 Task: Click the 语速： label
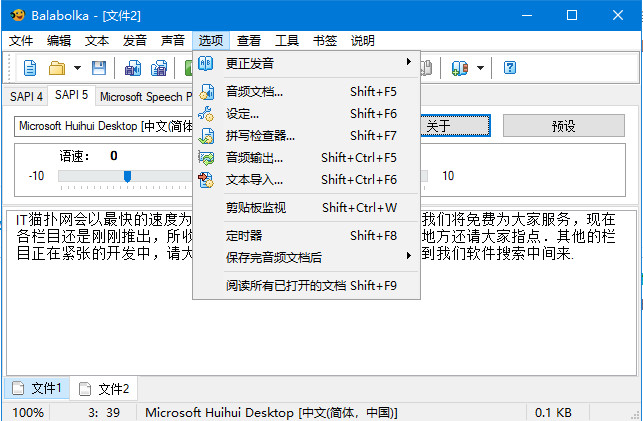coord(75,156)
